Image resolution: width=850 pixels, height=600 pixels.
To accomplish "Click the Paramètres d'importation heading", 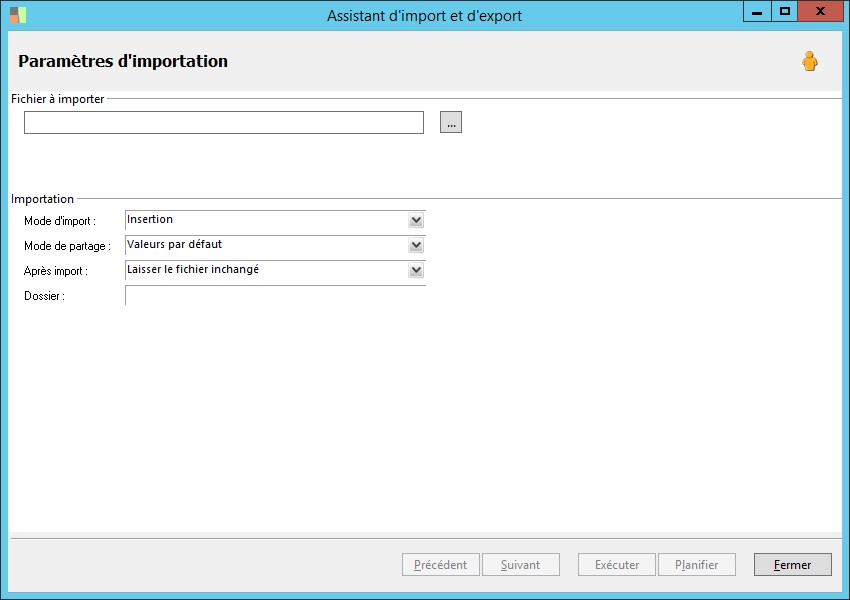I will click(123, 62).
